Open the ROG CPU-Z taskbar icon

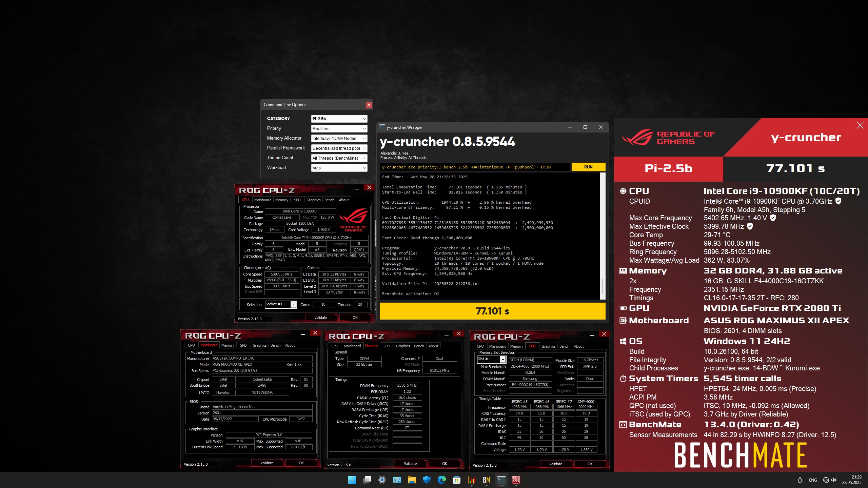point(516,480)
